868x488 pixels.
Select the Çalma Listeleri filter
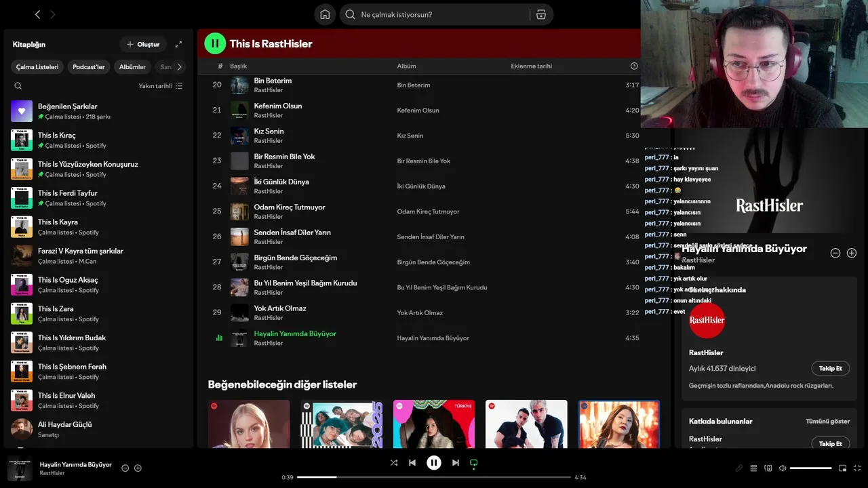tap(37, 67)
